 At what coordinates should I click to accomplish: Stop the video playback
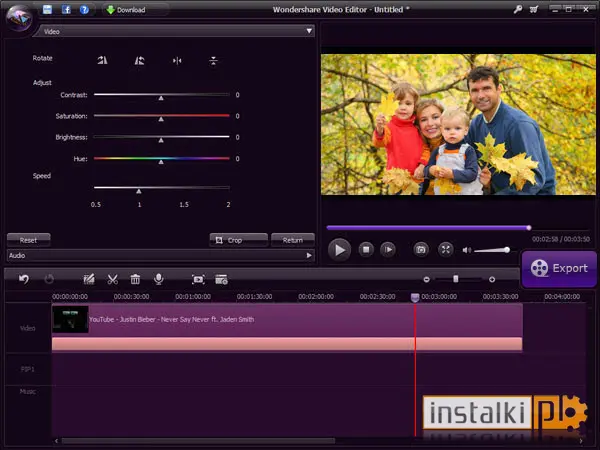coord(366,250)
